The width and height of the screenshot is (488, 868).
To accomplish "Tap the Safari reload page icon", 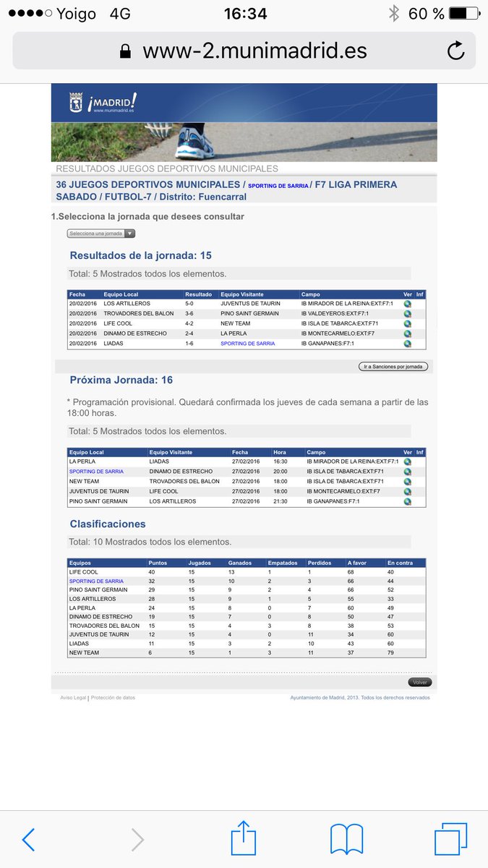I will [455, 51].
